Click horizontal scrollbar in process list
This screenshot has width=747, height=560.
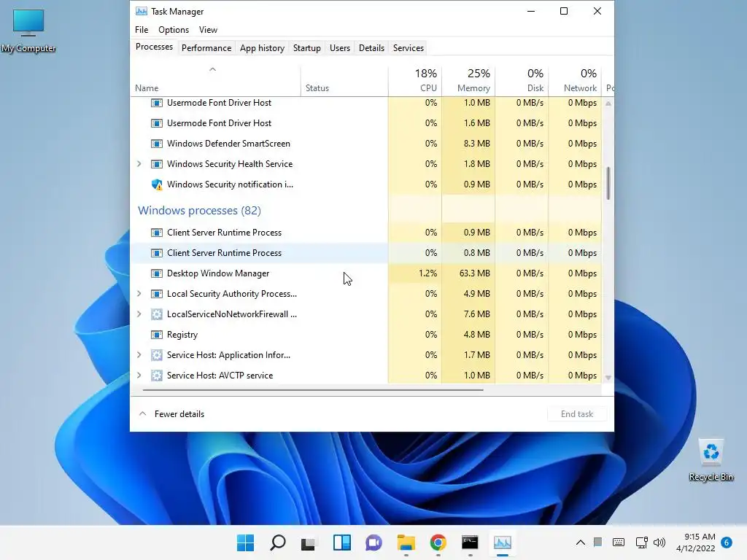pos(313,390)
